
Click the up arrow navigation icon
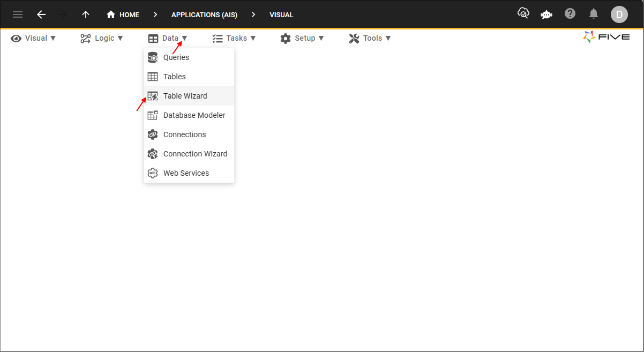point(86,14)
